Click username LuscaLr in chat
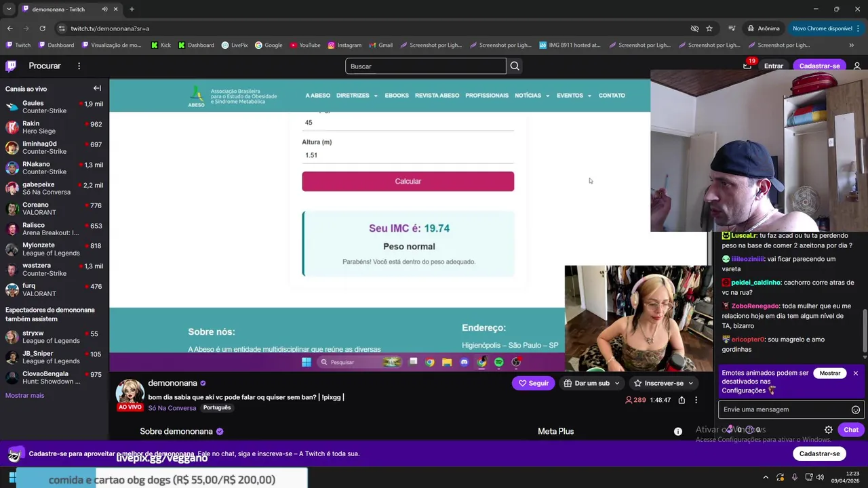Image resolution: width=868 pixels, height=488 pixels. pos(744,235)
